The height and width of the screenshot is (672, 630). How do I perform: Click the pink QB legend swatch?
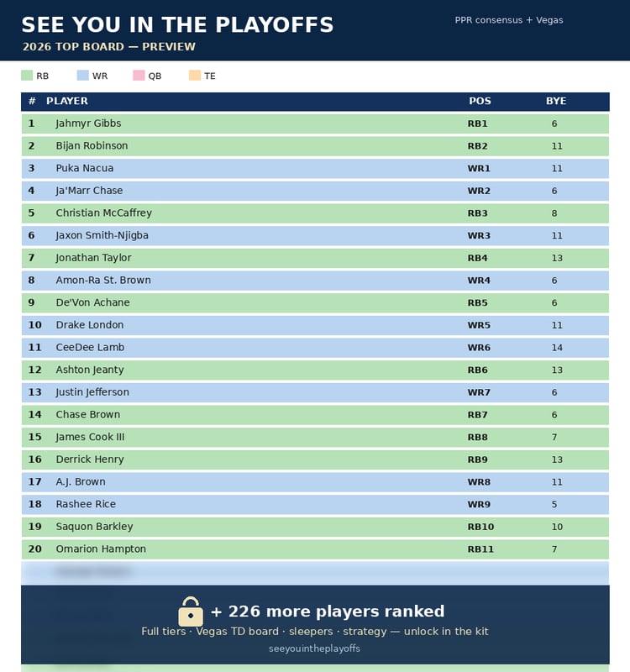139,76
